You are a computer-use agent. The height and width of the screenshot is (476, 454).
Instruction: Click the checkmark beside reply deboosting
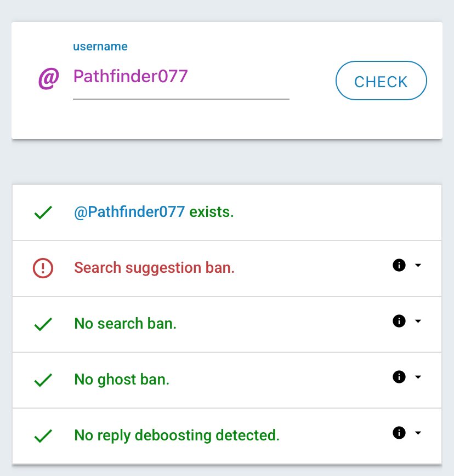(x=43, y=435)
